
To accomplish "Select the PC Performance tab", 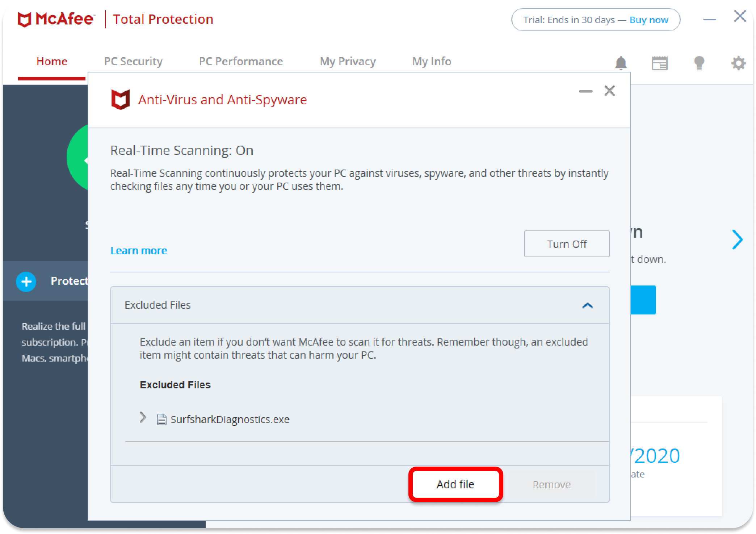I will click(241, 61).
